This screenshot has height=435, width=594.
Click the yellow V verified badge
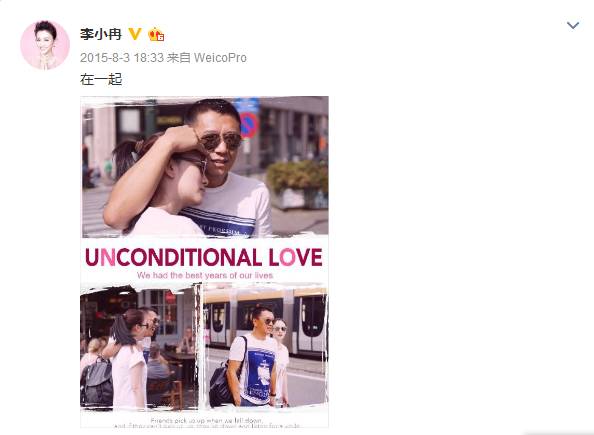click(x=134, y=34)
